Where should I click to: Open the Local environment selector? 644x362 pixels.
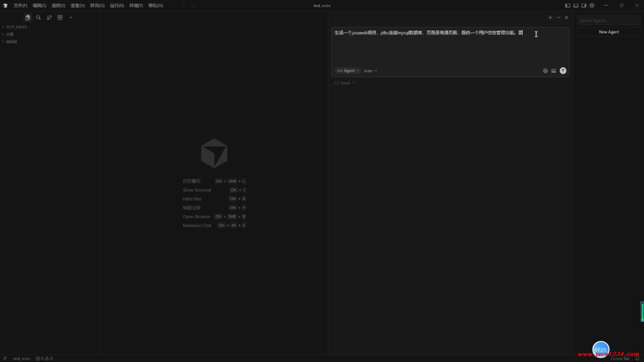[x=345, y=83]
